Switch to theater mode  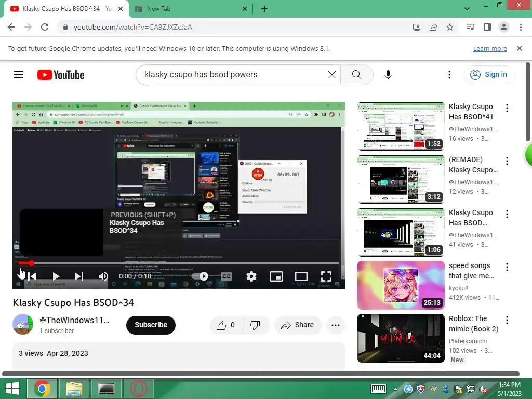[301, 276]
